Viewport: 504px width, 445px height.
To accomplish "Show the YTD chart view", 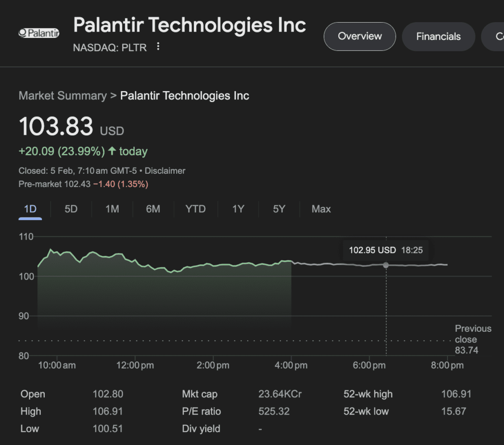I will pos(195,209).
